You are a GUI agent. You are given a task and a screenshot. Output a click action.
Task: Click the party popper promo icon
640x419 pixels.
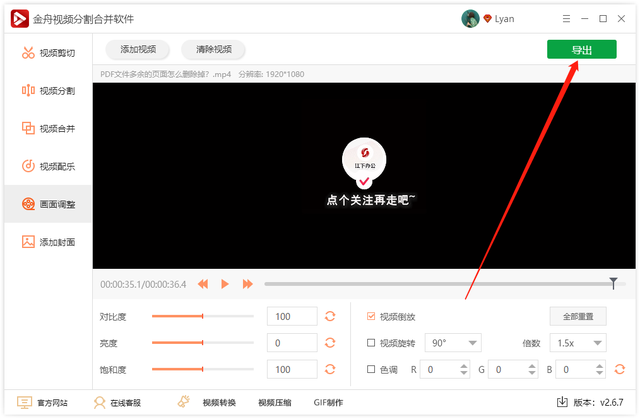[x=184, y=401]
